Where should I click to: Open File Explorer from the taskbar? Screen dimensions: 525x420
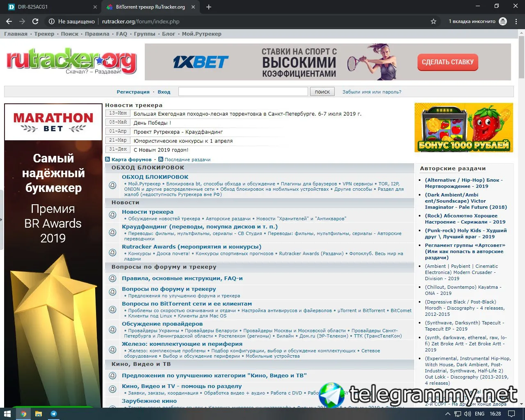[39, 414]
